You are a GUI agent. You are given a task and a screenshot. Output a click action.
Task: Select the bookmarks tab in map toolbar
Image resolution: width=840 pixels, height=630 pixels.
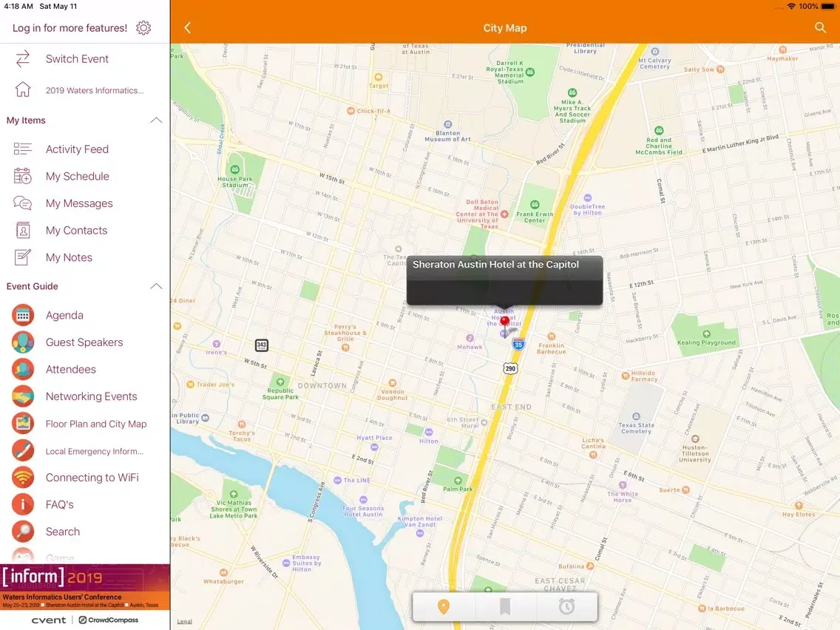point(504,606)
